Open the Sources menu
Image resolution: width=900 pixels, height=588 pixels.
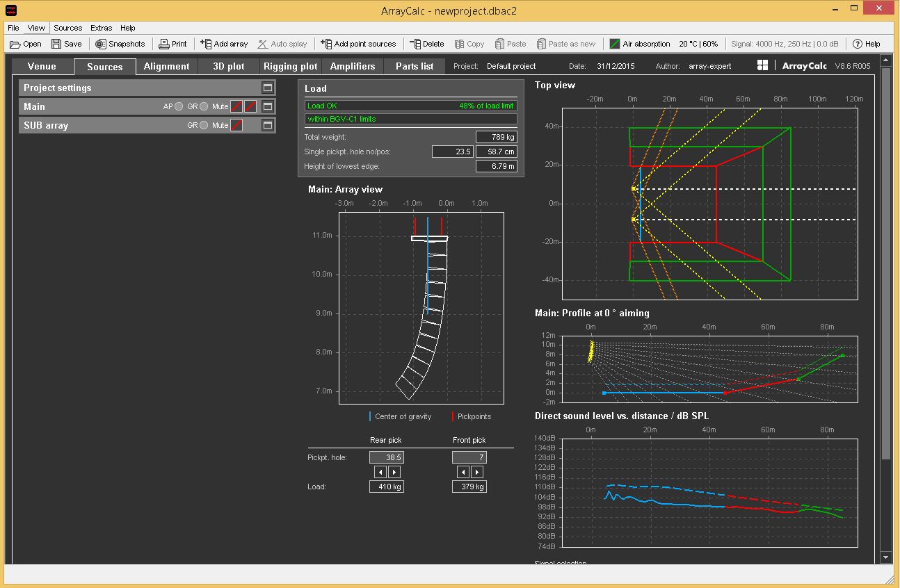(x=67, y=28)
